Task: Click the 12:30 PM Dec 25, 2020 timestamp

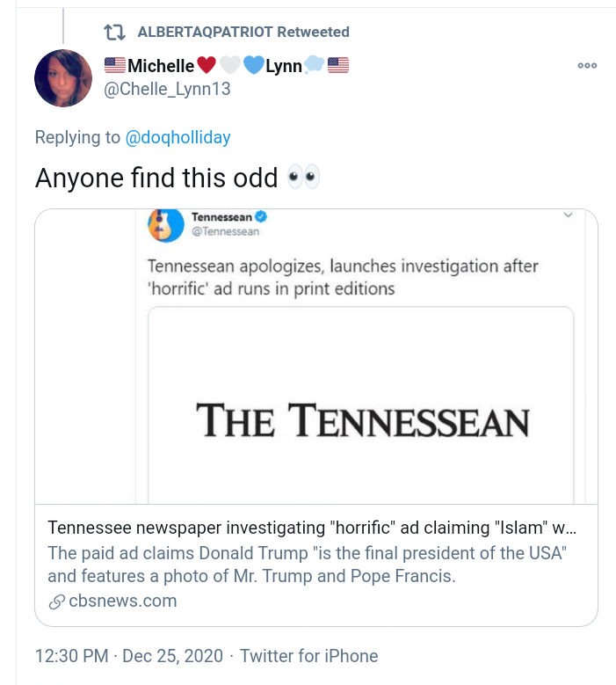Action: pyautogui.click(x=129, y=656)
